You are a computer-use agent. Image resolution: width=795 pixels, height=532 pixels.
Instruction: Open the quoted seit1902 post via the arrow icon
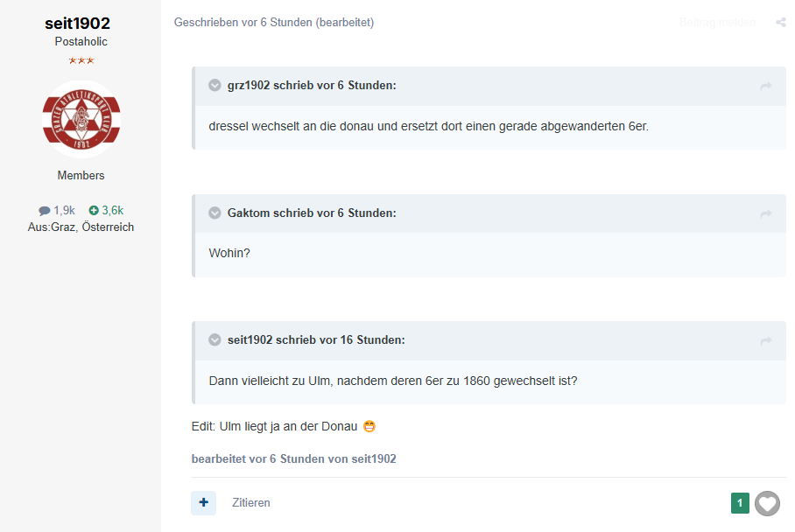766,341
